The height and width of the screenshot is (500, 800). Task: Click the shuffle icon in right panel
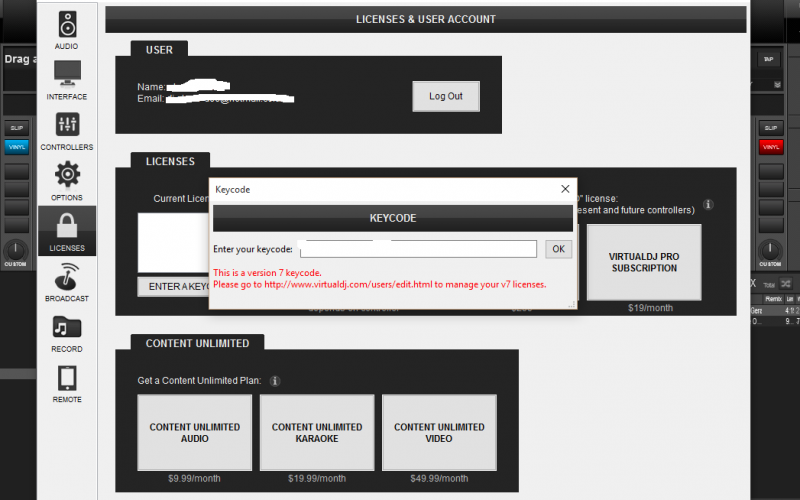(x=786, y=283)
